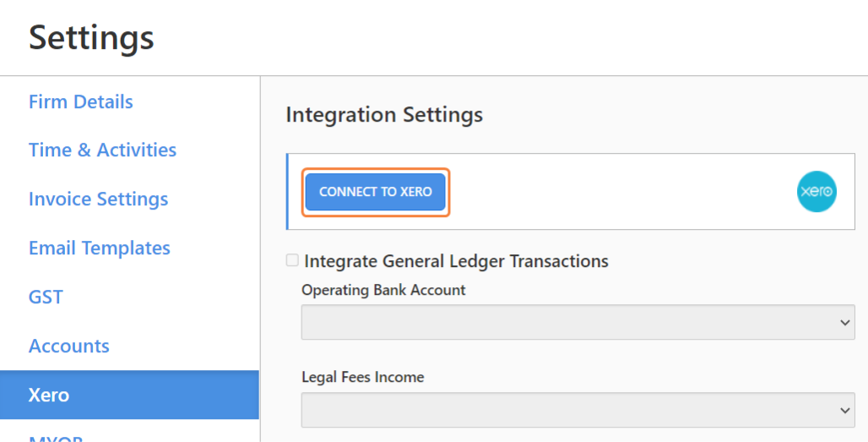The height and width of the screenshot is (442, 868).
Task: Go to Firm Details settings
Action: click(81, 102)
